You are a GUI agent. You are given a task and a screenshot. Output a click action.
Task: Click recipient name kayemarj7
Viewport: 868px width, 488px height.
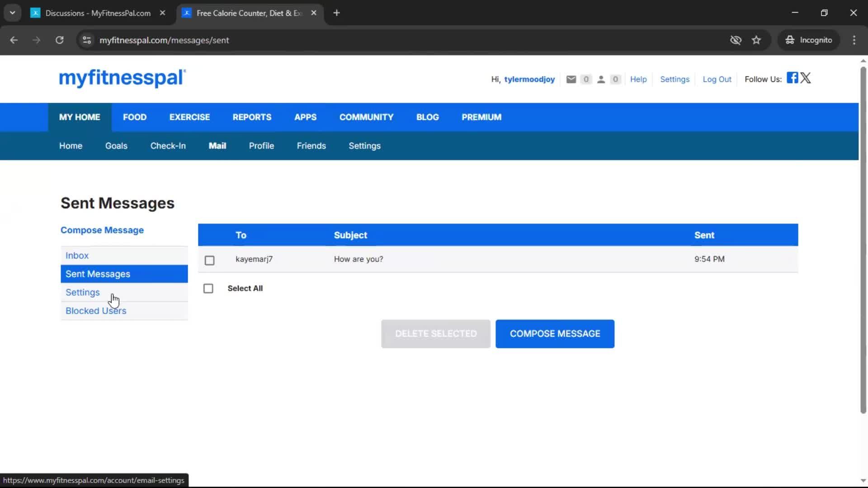click(x=254, y=259)
